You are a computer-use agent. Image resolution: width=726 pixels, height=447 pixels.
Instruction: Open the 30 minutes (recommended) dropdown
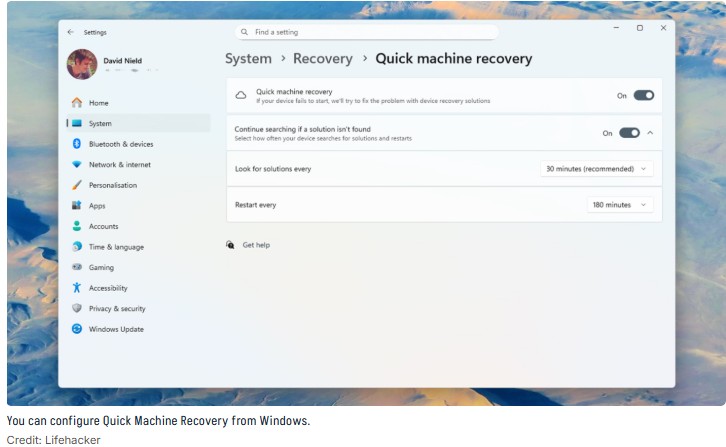596,169
